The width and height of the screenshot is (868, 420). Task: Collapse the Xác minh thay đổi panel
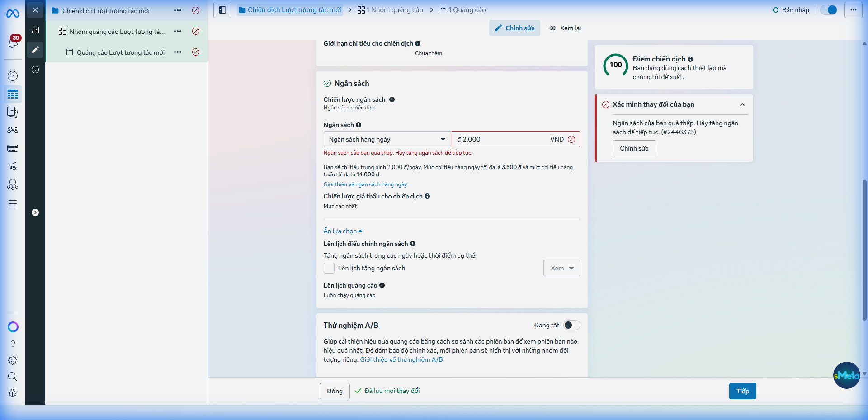[x=742, y=104]
